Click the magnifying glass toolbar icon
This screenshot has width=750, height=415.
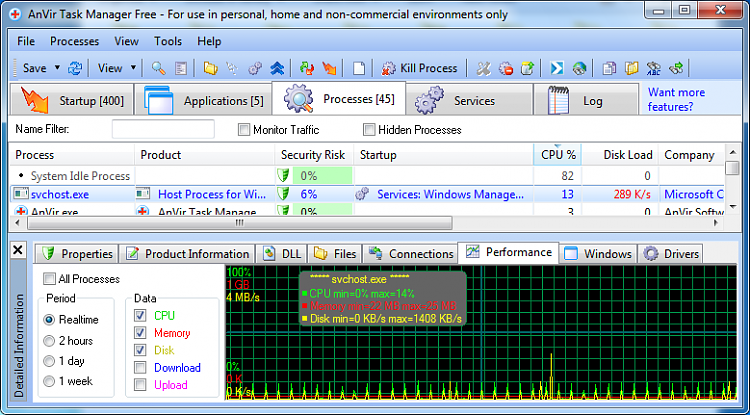tap(159, 68)
